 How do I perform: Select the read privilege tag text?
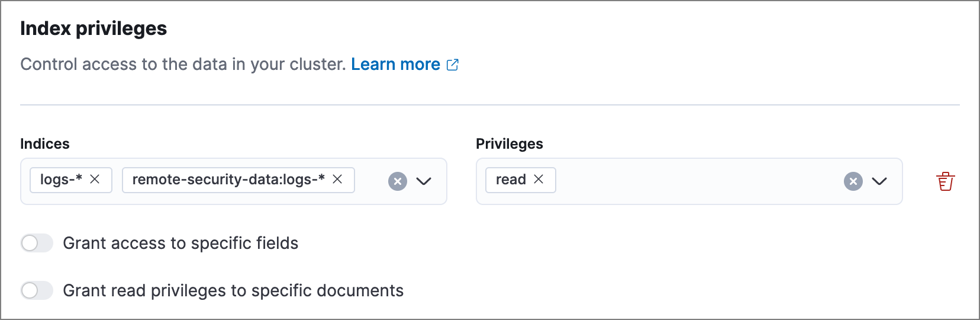pyautogui.click(x=511, y=180)
